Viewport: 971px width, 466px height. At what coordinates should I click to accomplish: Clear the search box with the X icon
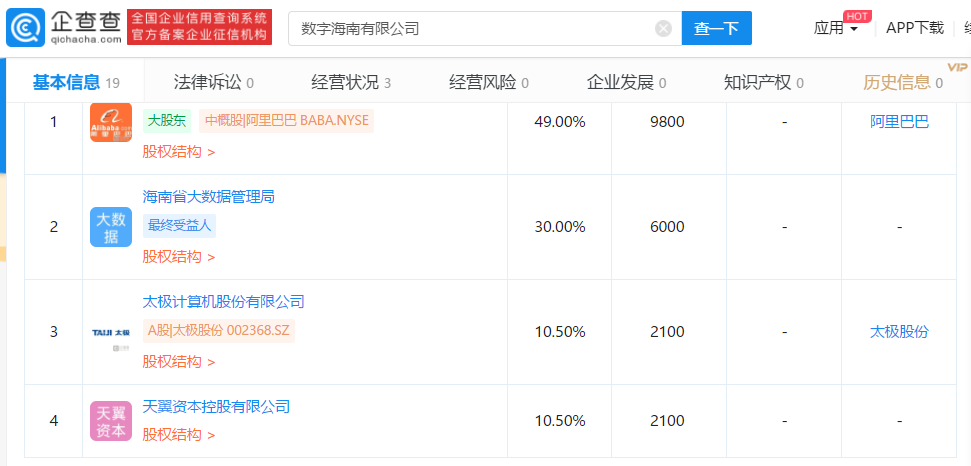pos(663,28)
